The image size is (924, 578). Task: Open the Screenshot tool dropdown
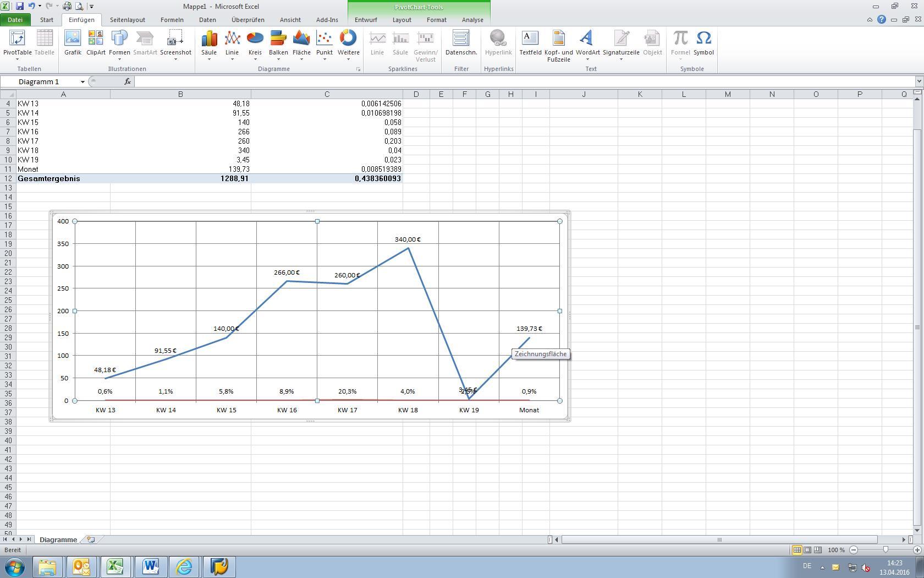pyautogui.click(x=175, y=44)
